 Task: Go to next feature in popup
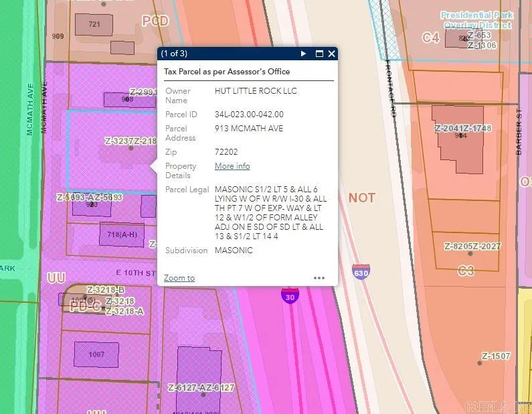point(303,54)
